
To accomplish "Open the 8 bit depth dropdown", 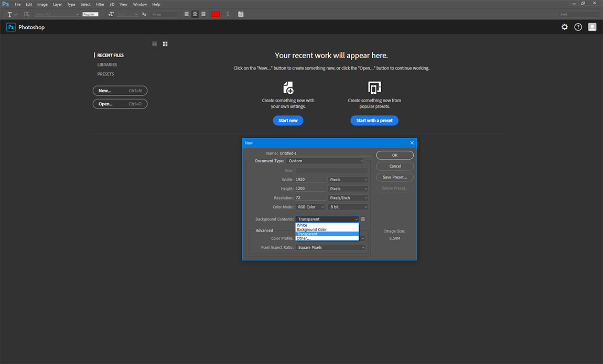I will click(348, 207).
